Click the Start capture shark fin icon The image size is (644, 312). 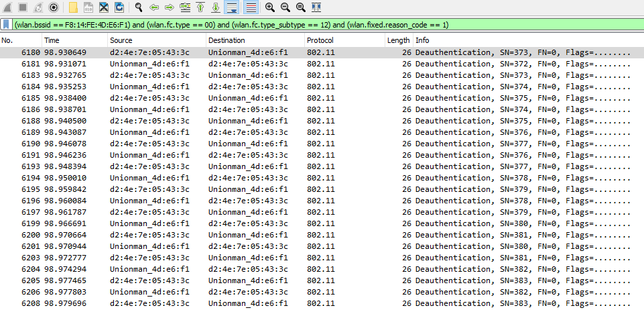[8, 7]
